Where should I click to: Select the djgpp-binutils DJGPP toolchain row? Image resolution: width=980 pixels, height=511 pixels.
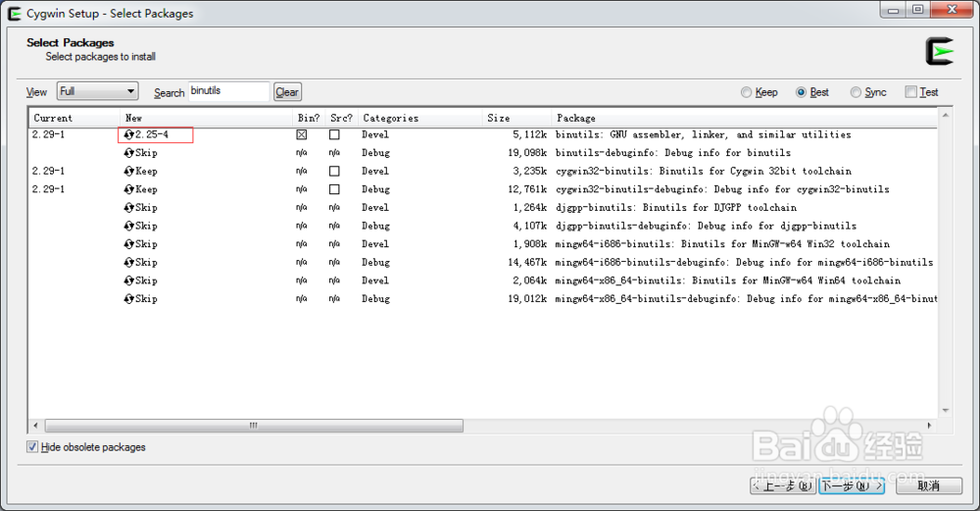click(676, 207)
